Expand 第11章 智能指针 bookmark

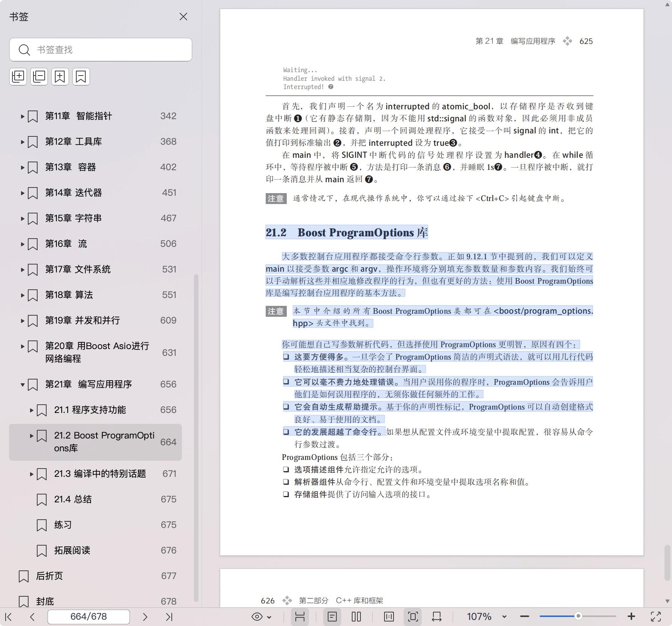pyautogui.click(x=22, y=116)
